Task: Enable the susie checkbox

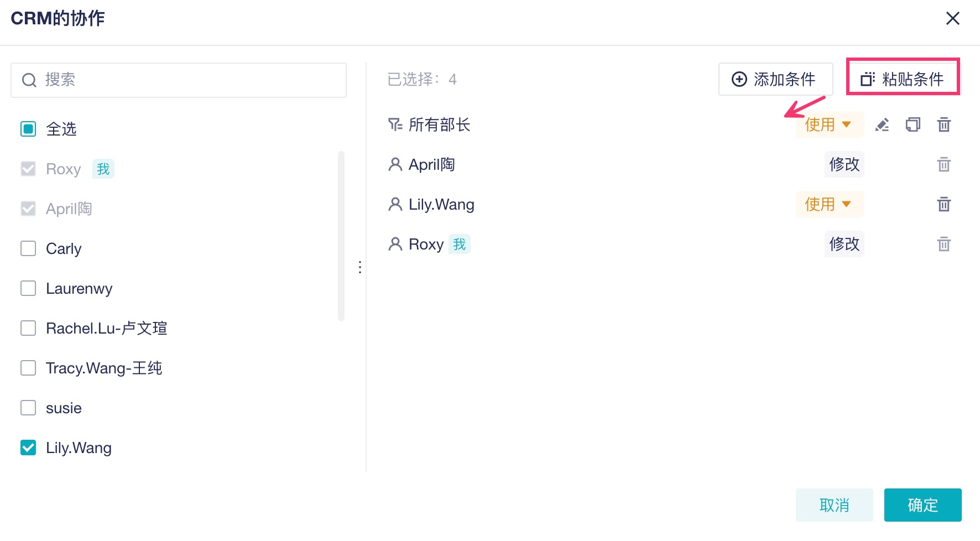Action: pyautogui.click(x=28, y=408)
